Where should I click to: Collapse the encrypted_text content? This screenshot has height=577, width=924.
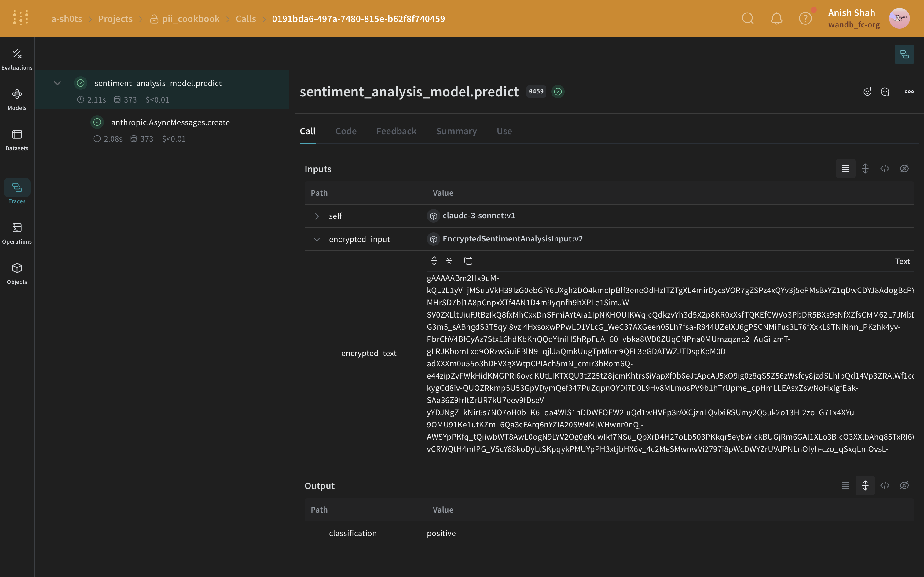[449, 260]
